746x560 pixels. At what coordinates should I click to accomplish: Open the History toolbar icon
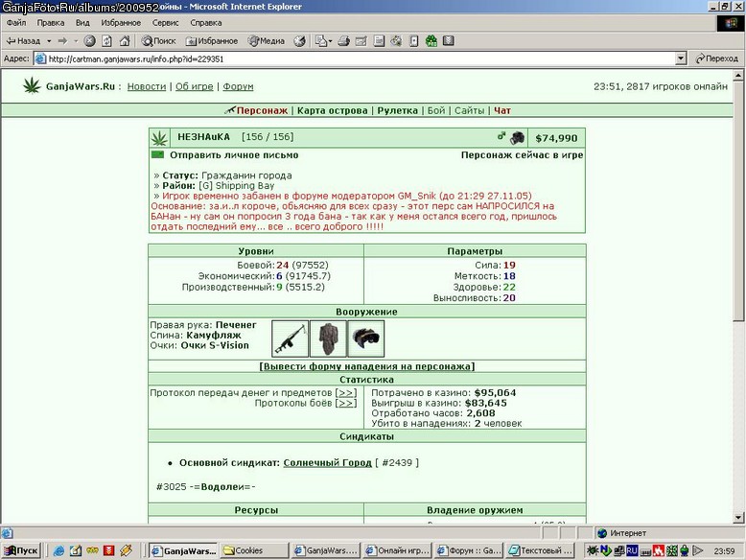point(299,41)
